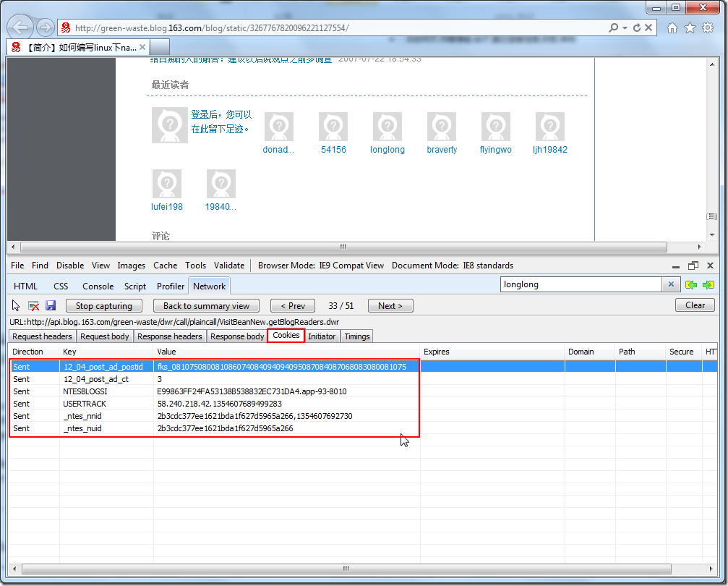Click the page's horizontal scrollbar thumb
Image resolution: width=728 pixels, height=586 pixels.
[343, 247]
